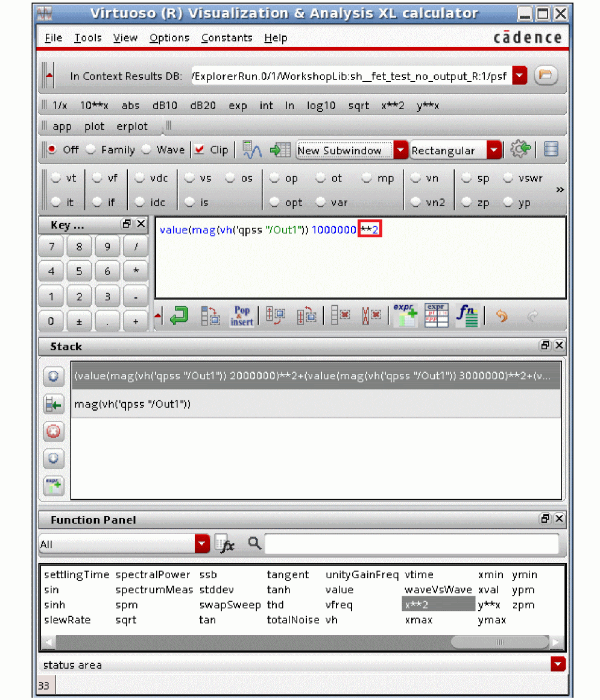
Task: Click the icon left of Pop insert
Action: click(210, 315)
